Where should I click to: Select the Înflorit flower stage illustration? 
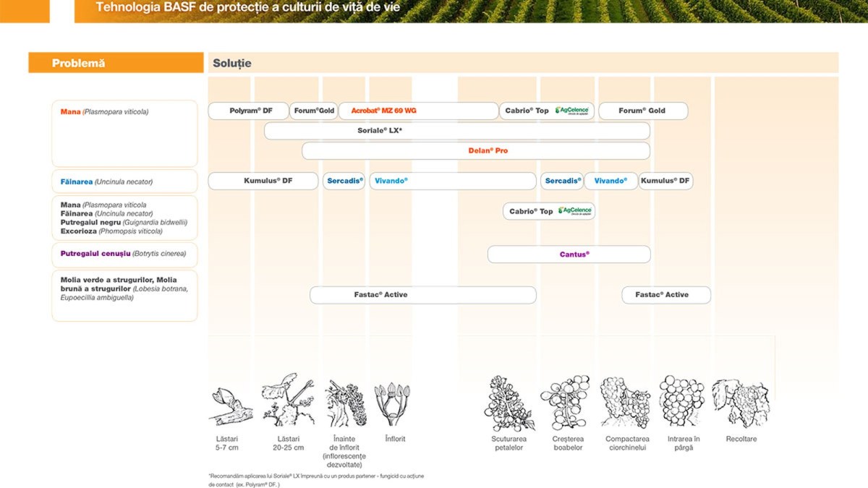pyautogui.click(x=392, y=404)
